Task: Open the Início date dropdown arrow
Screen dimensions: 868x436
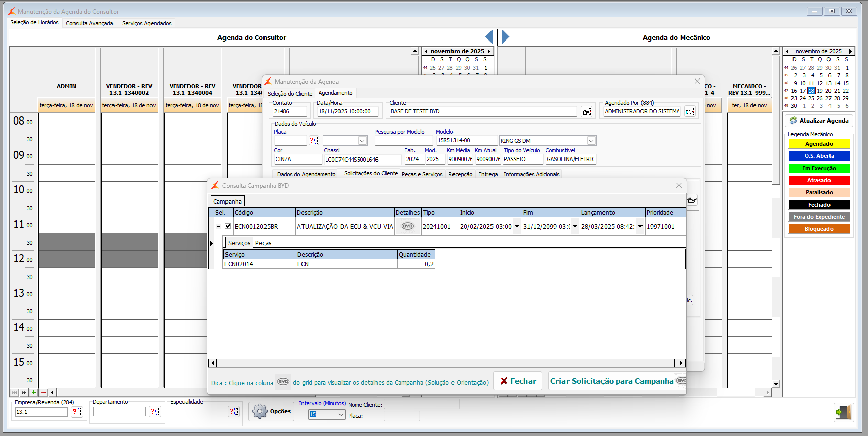Action: click(517, 227)
